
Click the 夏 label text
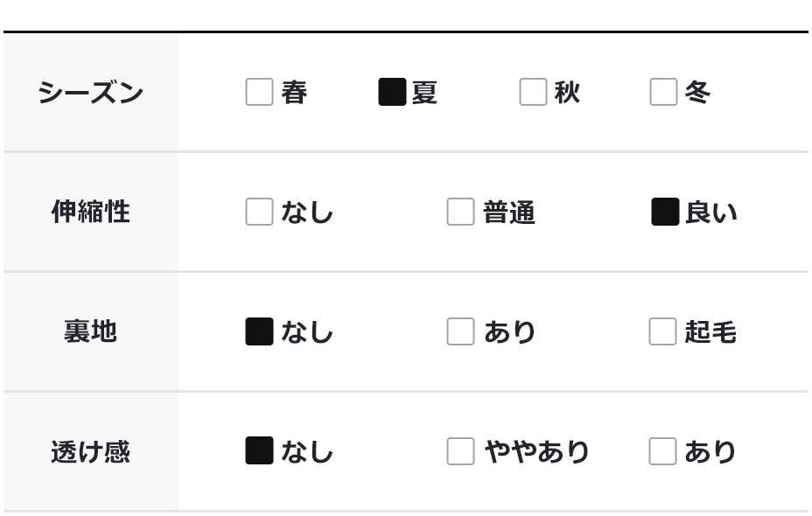[x=424, y=92]
